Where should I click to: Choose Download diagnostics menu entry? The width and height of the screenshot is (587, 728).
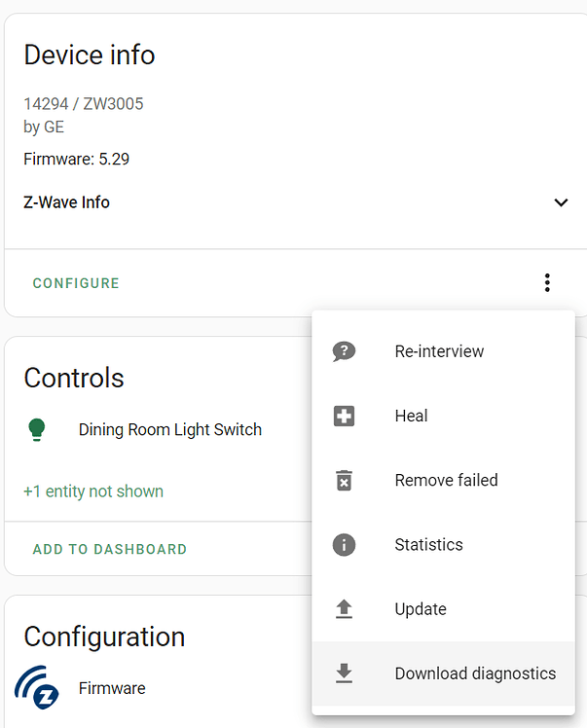pyautogui.click(x=475, y=673)
